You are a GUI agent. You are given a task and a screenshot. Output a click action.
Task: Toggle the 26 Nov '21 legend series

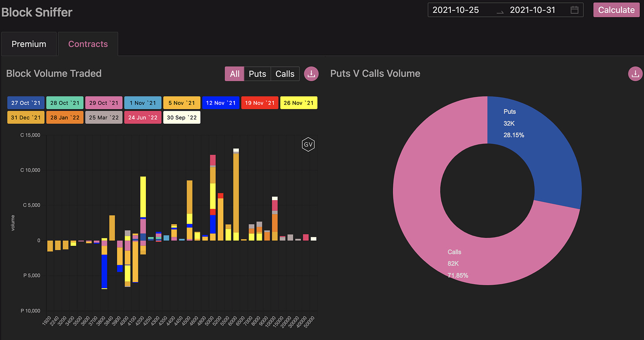pyautogui.click(x=299, y=103)
